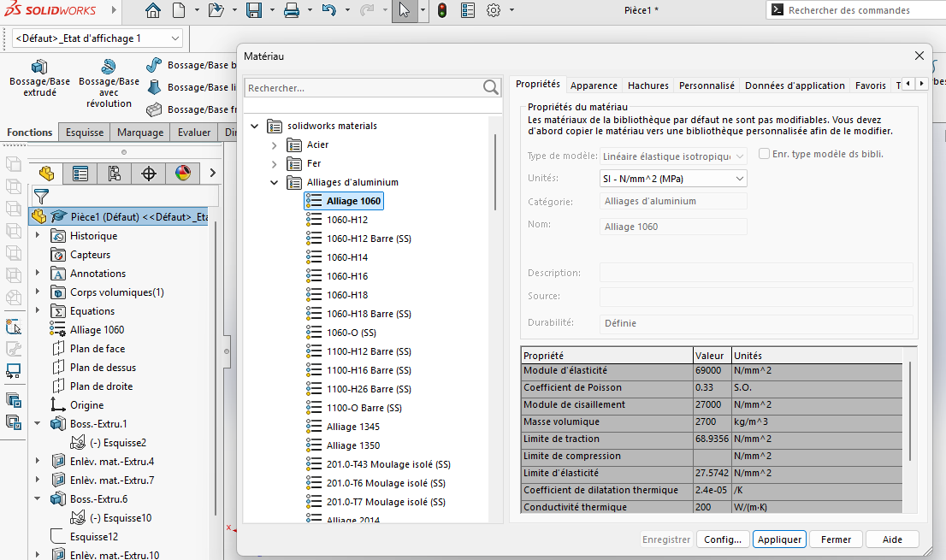Image resolution: width=946 pixels, height=560 pixels.
Task: Click the Save floppy disk icon
Action: click(x=253, y=10)
